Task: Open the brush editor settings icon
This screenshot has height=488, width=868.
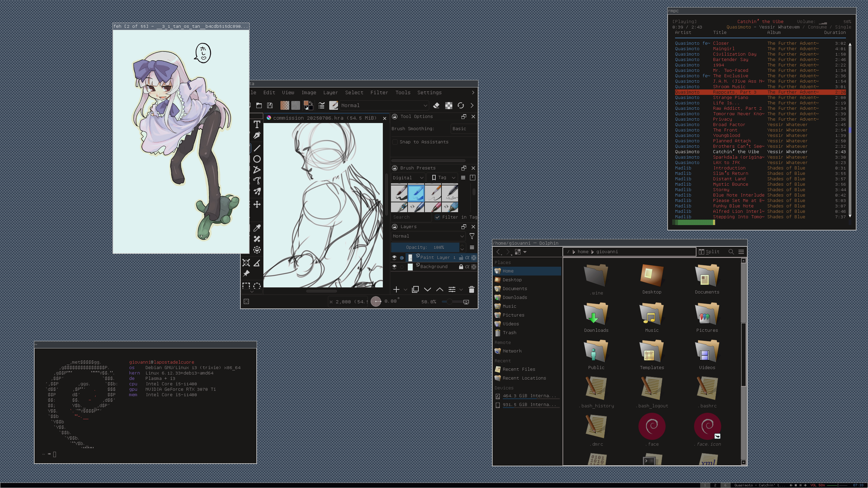Action: [321, 105]
